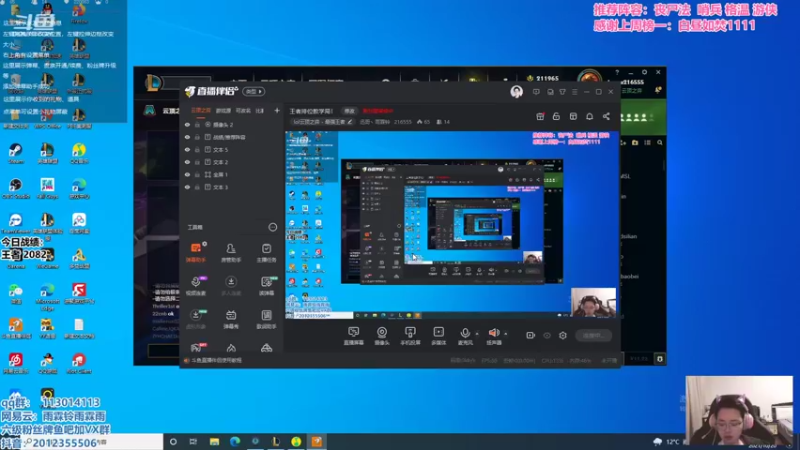
Task: Open the feedback message icon in title bar
Action: [536, 92]
